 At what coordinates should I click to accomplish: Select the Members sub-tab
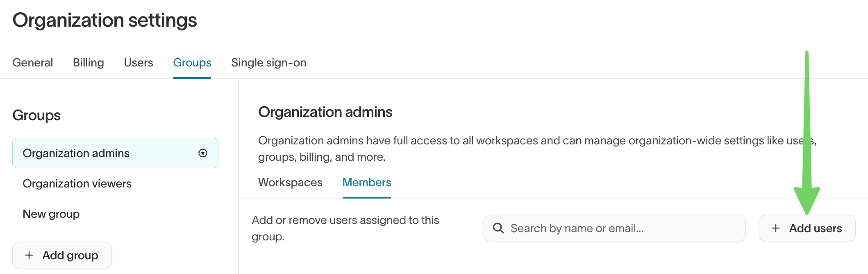[x=366, y=182]
